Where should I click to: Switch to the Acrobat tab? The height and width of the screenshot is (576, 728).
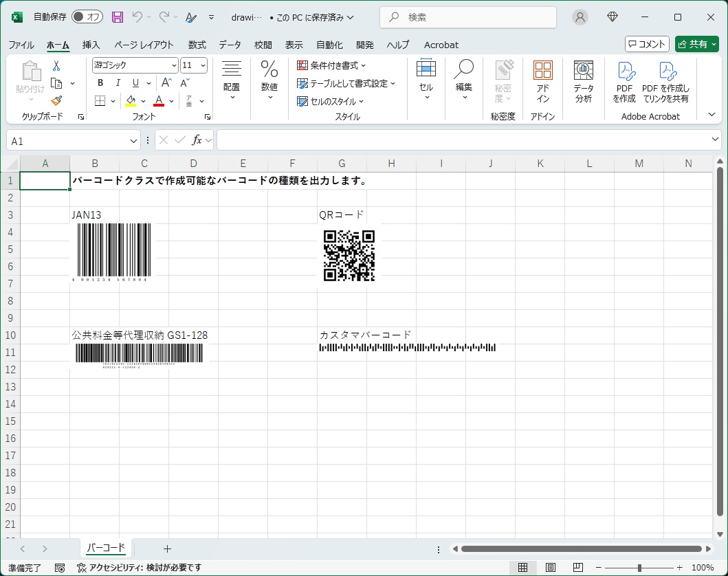click(x=441, y=45)
